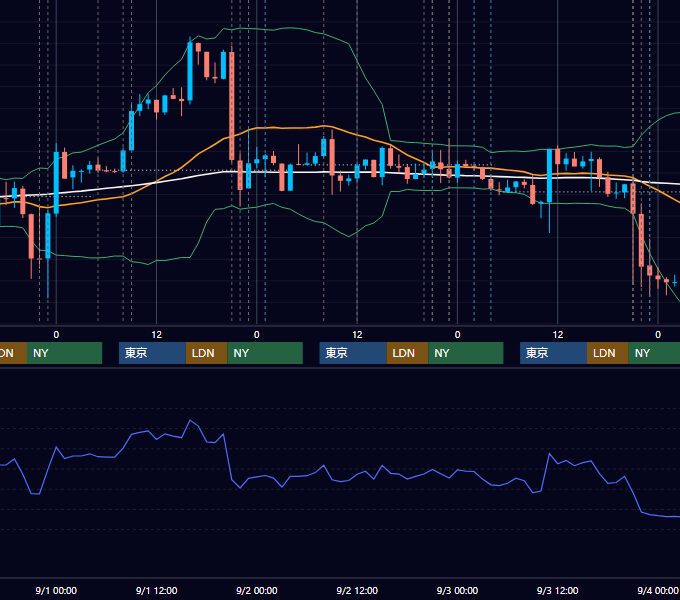The height and width of the screenshot is (600, 680).
Task: Click the tall red candlestick just before 9/2 00:00
Action: pos(232,106)
